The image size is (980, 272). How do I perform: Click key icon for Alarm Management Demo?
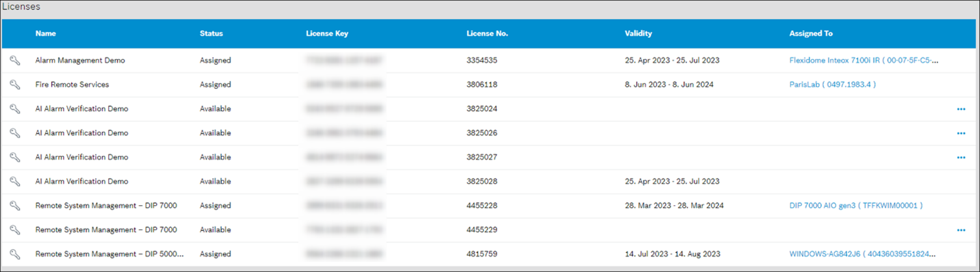pos(15,60)
